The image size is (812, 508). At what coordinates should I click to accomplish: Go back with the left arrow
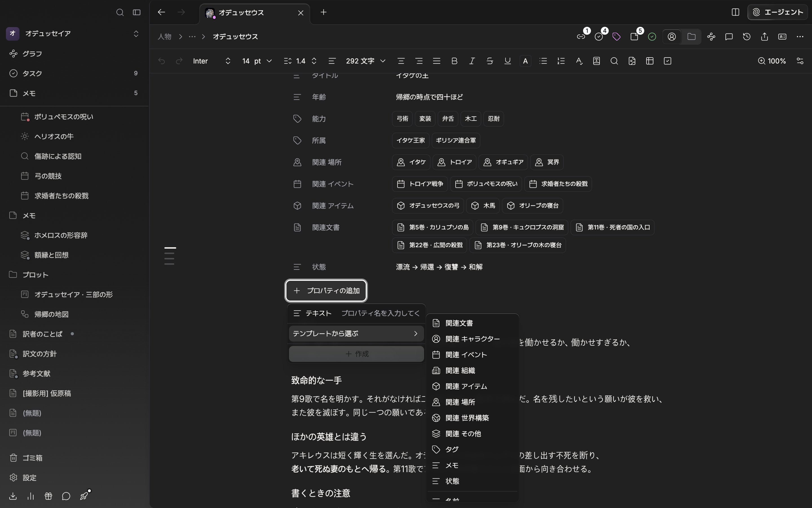pyautogui.click(x=161, y=12)
